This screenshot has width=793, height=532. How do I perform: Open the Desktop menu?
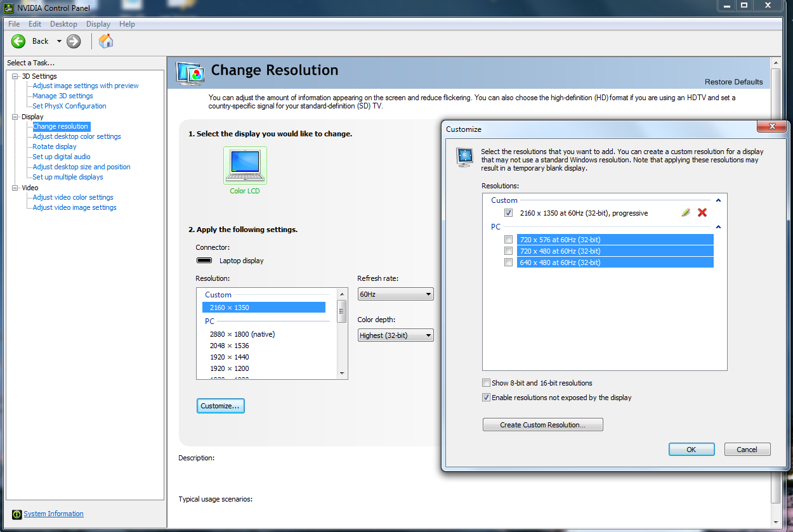pos(63,24)
